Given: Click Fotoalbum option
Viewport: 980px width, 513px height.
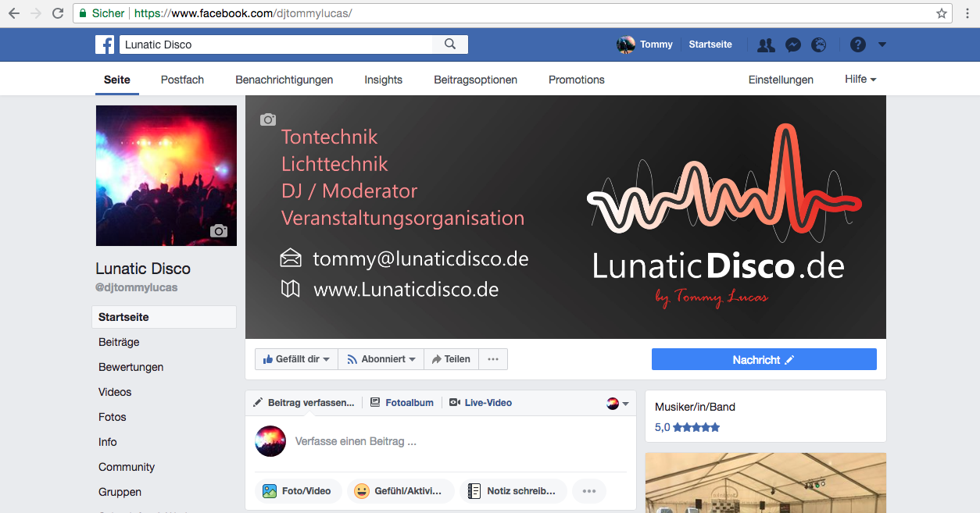Looking at the screenshot, I should coord(402,403).
